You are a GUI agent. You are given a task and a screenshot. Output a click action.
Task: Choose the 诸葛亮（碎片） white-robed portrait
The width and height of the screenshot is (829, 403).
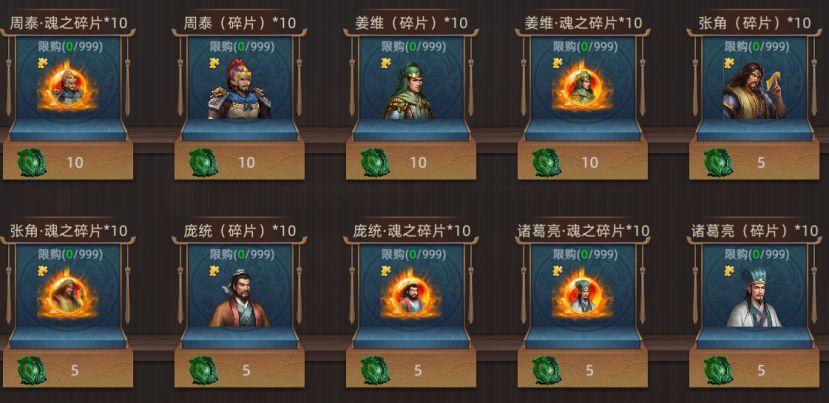[754, 298]
